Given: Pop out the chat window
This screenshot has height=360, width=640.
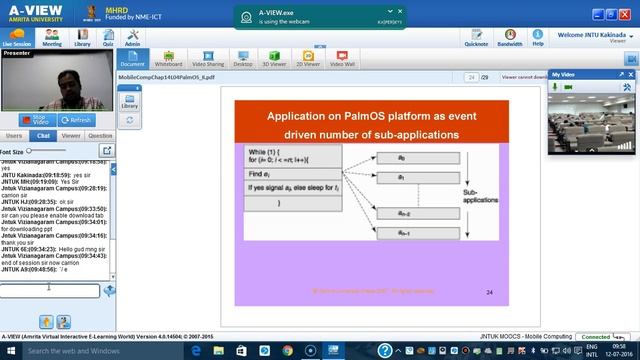Looking at the screenshot, I should pyautogui.click(x=107, y=151).
